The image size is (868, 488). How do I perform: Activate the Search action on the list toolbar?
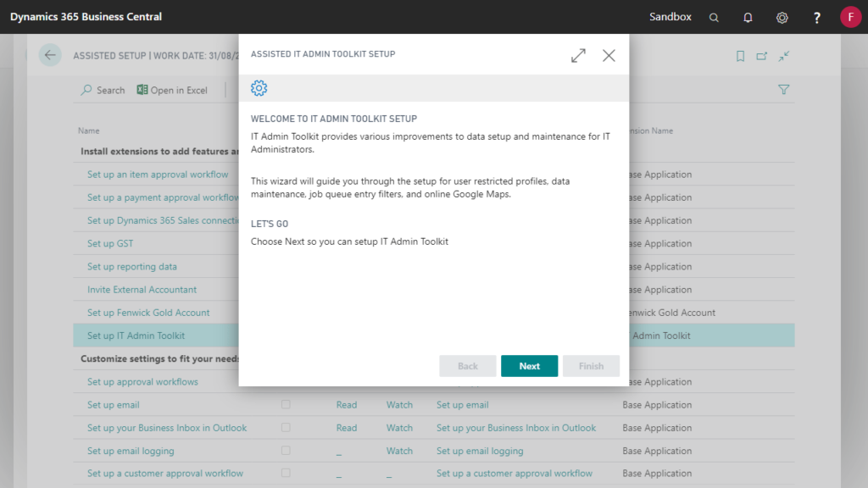coord(103,90)
